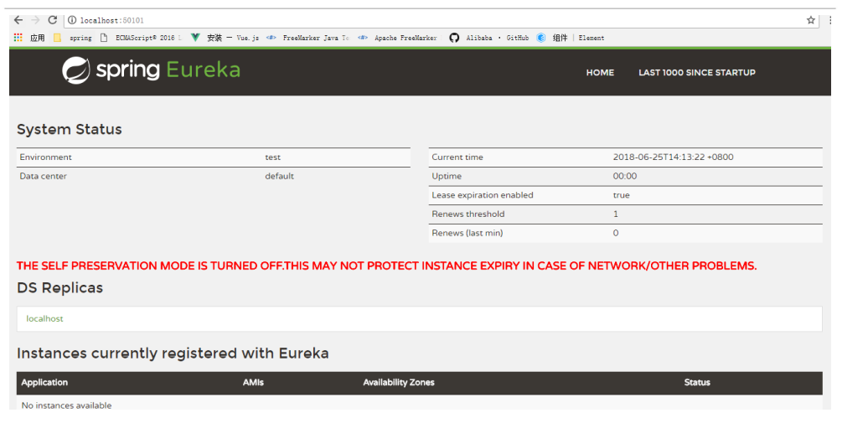Screen dimensions: 868x423
Task: Select the environment value test
Action: point(273,157)
